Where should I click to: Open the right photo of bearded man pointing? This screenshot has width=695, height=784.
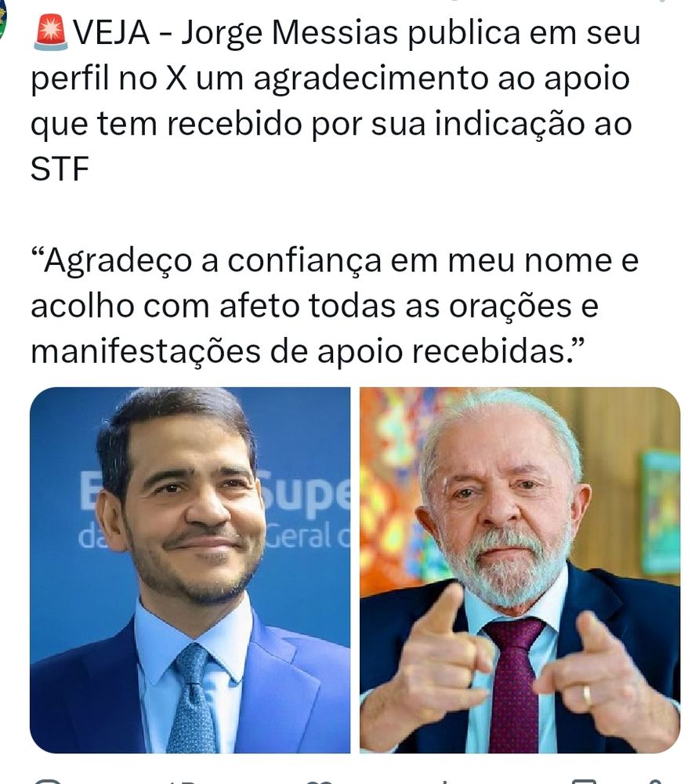(519, 570)
